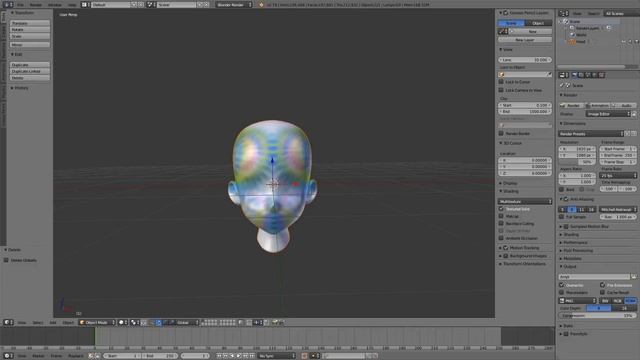Screen dimensions: 640x360
Task: Toggle Textured Solid checkbox
Action: (x=501, y=209)
